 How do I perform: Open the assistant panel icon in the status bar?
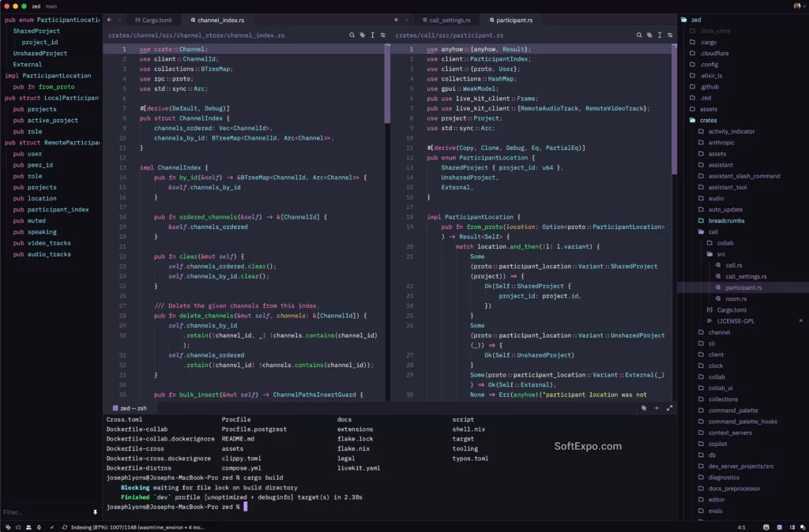point(780,526)
